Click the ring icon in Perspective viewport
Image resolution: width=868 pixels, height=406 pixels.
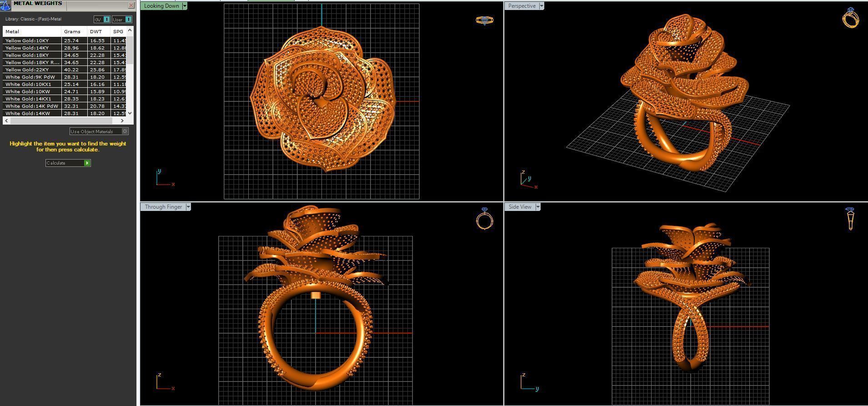click(850, 18)
